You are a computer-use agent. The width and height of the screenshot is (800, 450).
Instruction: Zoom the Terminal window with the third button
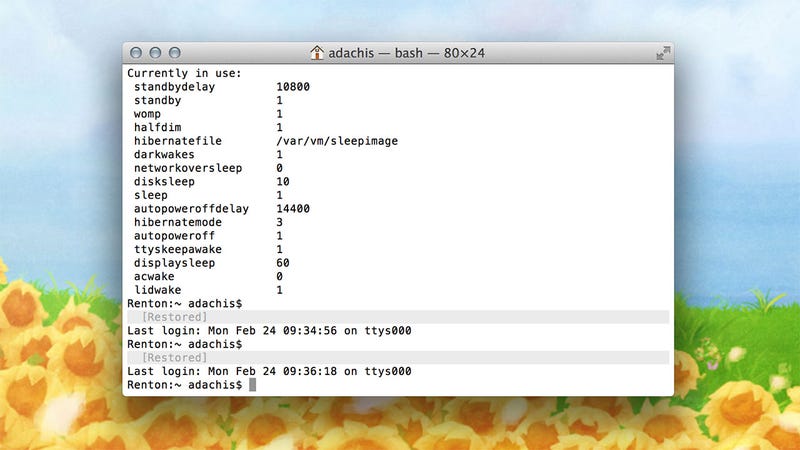tap(174, 53)
